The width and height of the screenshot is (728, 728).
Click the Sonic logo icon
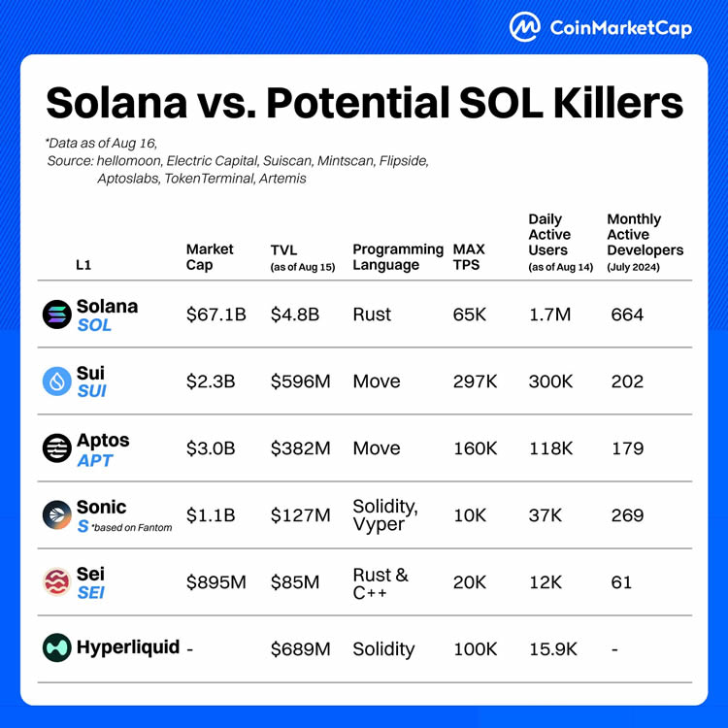pos(56,514)
